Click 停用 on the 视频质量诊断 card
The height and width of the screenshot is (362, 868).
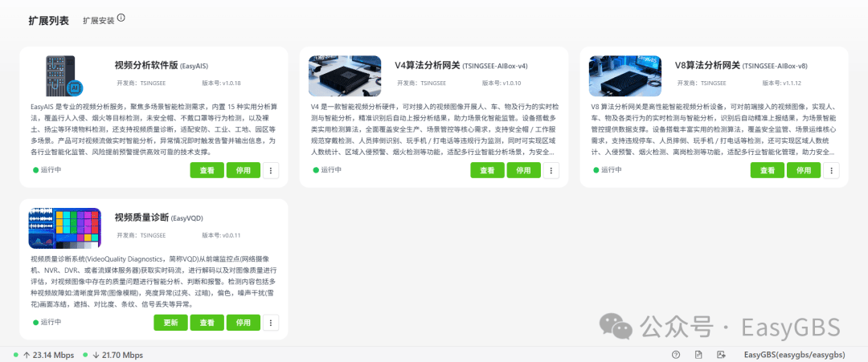point(243,322)
